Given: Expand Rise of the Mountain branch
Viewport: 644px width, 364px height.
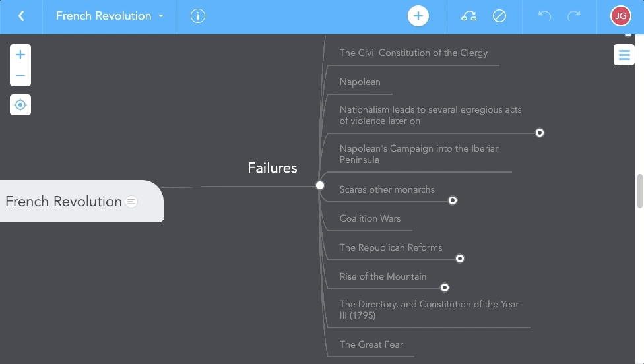Looking at the screenshot, I should pos(445,288).
